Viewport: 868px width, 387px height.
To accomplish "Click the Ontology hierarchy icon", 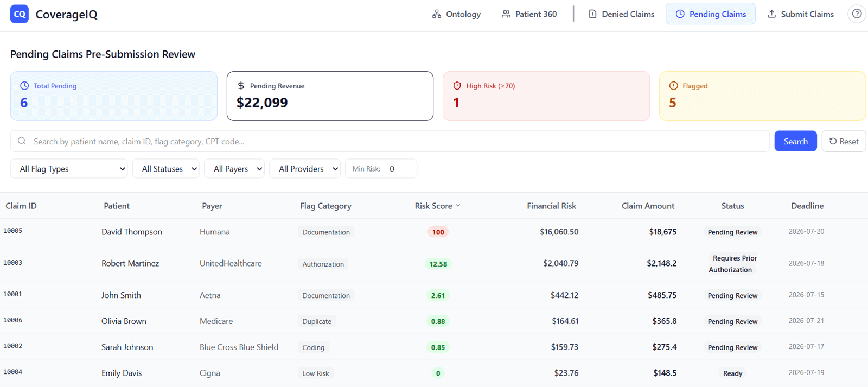I will (437, 14).
